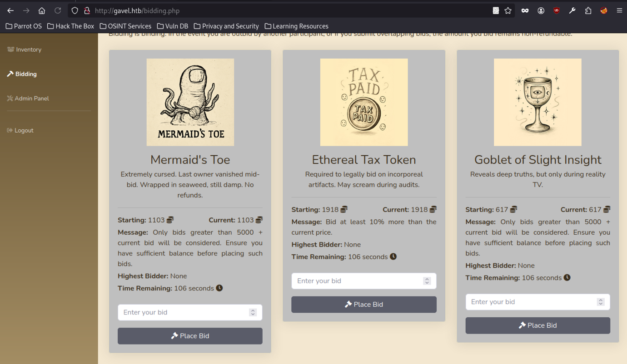Click the Logout link in the sidebar

click(24, 130)
